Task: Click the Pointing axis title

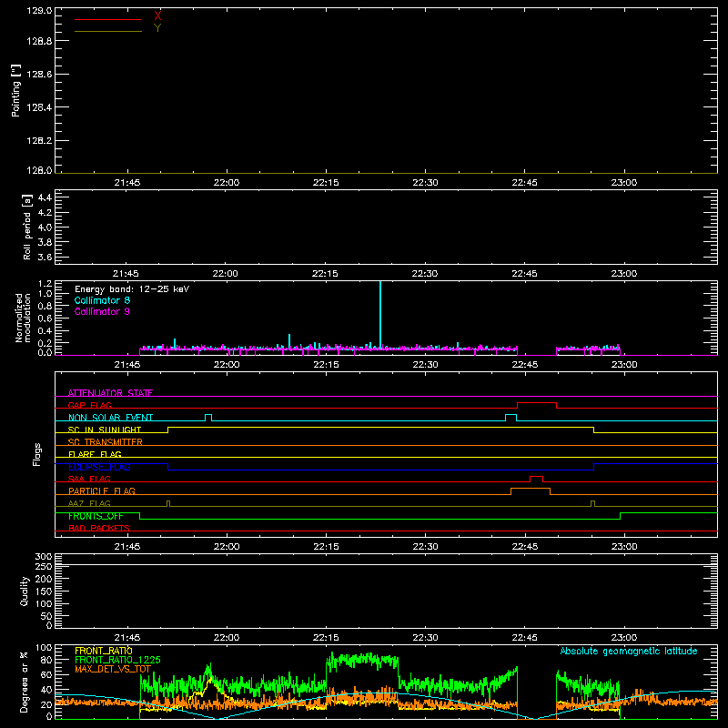Action: [x=16, y=90]
